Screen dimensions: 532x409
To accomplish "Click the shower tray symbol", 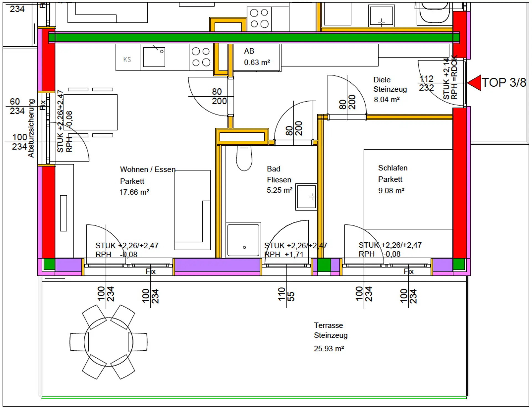I will [243, 240].
